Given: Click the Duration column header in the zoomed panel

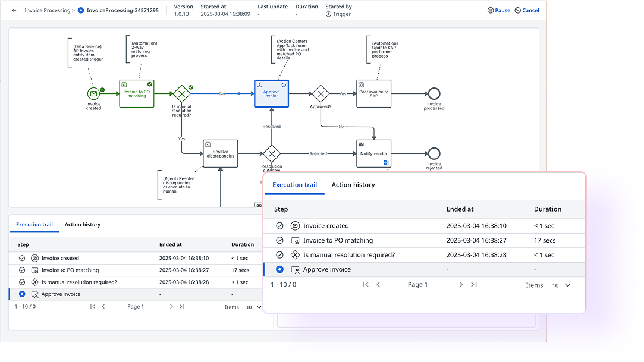Looking at the screenshot, I should pyautogui.click(x=548, y=209).
